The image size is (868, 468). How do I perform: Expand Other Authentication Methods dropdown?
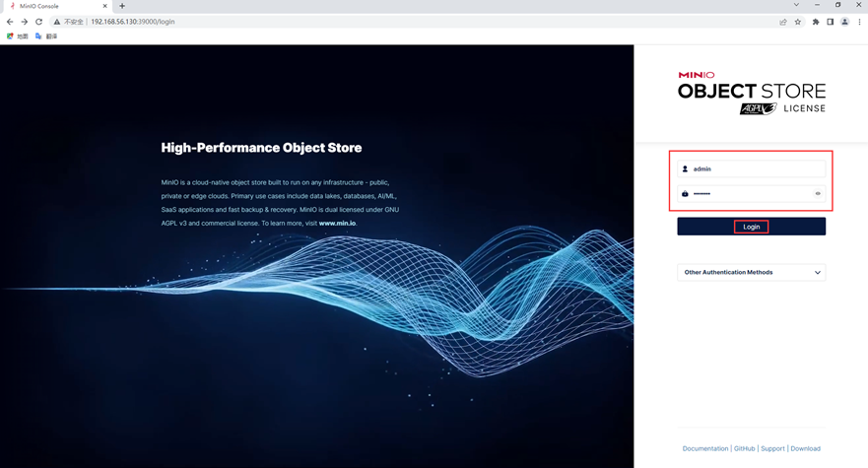click(751, 273)
